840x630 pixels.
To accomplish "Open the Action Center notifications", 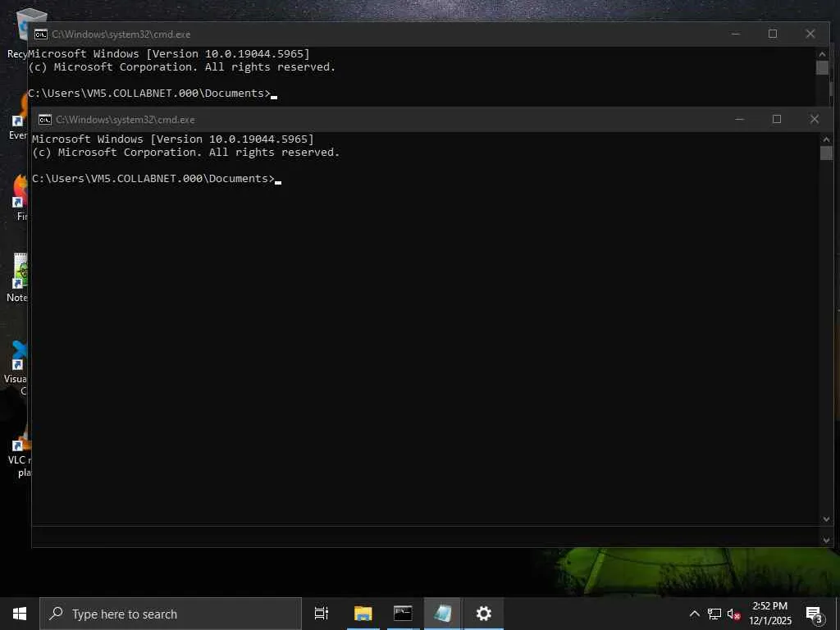I will point(814,614).
